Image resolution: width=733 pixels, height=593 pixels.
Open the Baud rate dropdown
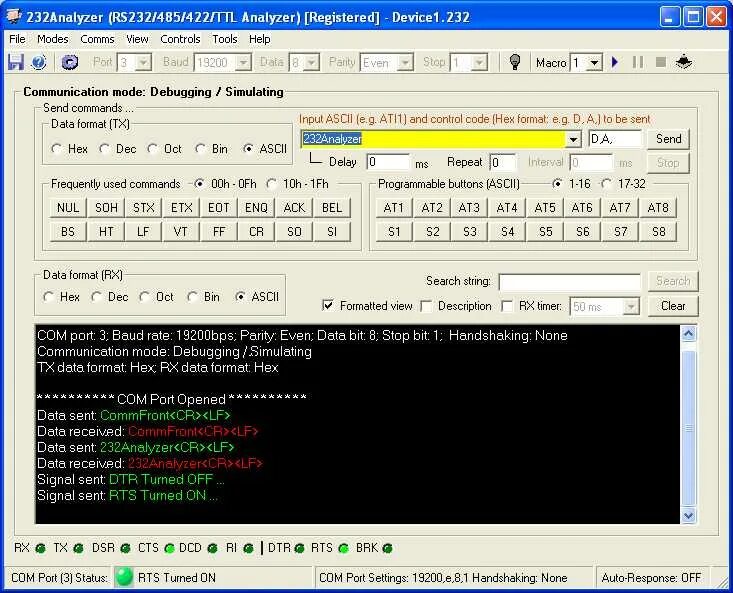[x=244, y=62]
